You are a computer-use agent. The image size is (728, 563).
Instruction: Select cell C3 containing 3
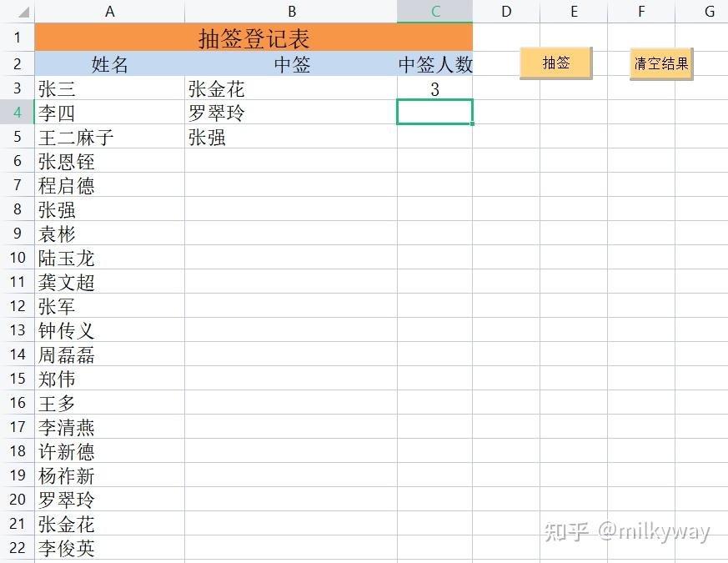(x=435, y=88)
